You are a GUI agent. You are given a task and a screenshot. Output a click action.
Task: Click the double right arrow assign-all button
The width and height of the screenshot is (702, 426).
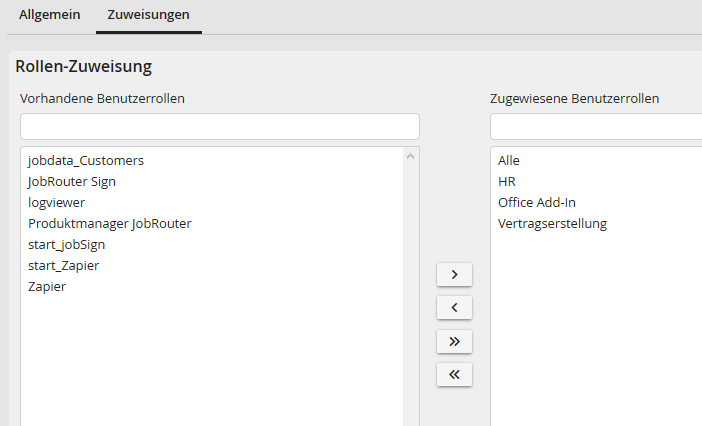point(454,341)
